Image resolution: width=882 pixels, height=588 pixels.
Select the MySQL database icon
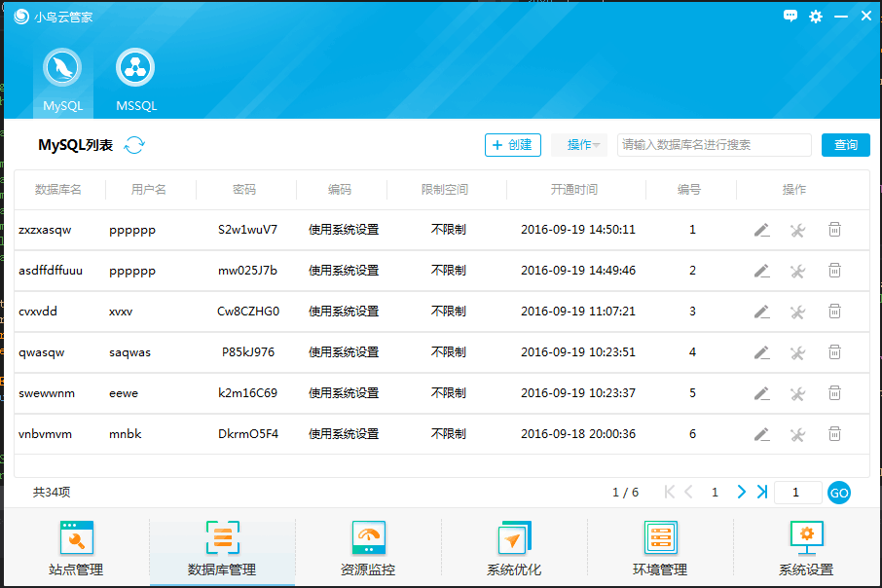[x=63, y=69]
